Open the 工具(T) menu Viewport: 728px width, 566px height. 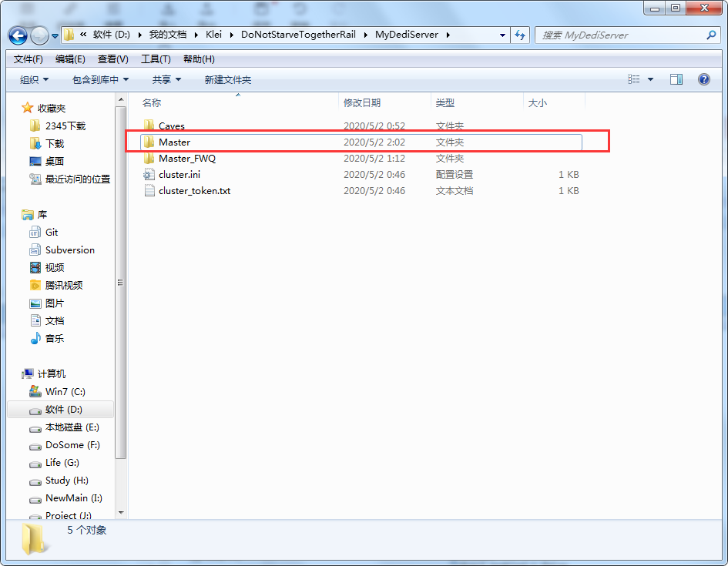click(x=156, y=59)
